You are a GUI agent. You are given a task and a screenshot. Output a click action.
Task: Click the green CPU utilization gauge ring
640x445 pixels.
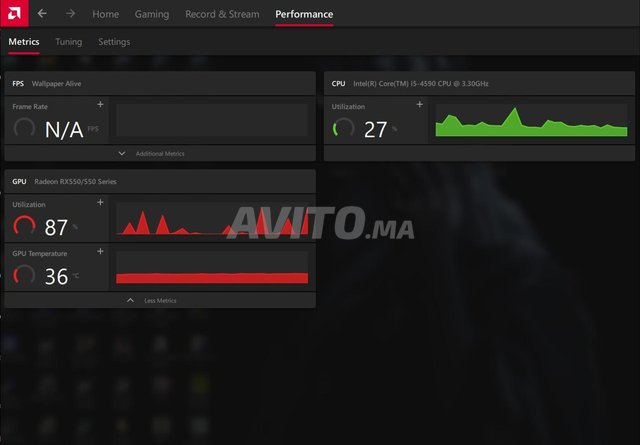[x=344, y=129]
